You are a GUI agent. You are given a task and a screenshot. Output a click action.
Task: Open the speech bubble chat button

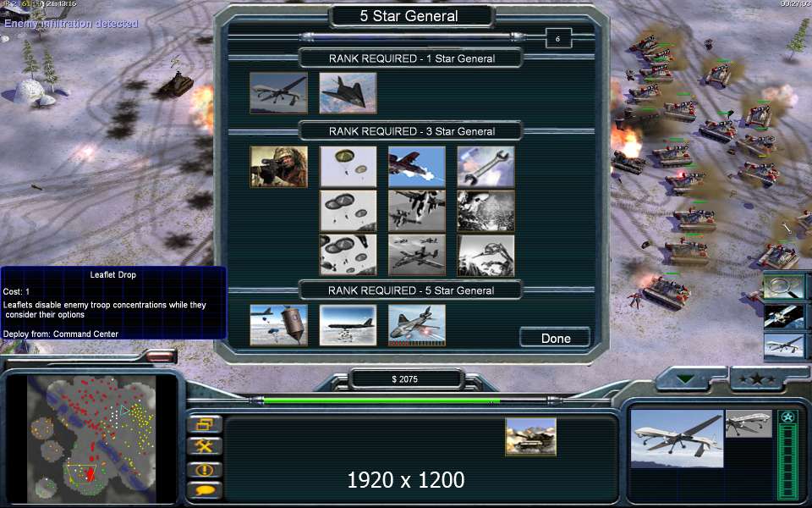204,490
